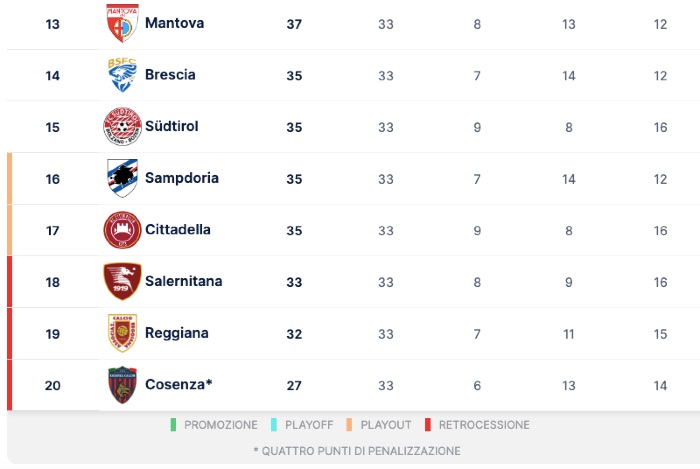Open the Sampdoria team page link
Image resolution: width=700 pixels, height=469 pixels.
[x=181, y=178]
